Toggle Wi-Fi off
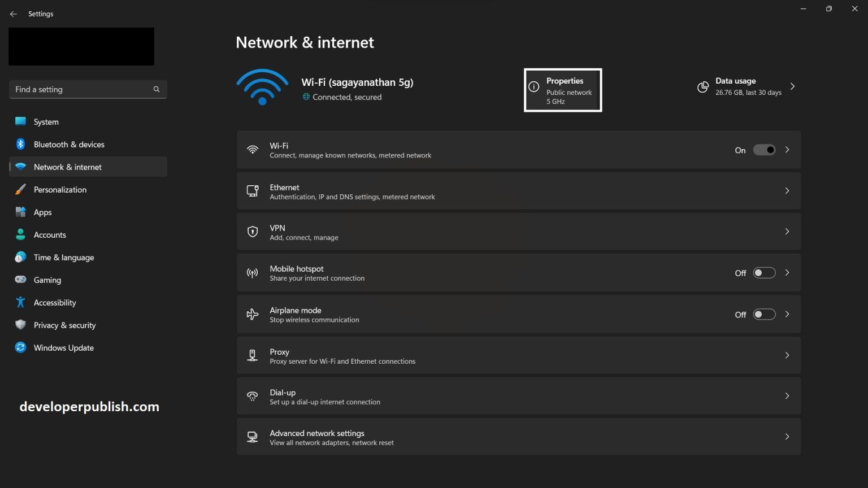 [764, 150]
